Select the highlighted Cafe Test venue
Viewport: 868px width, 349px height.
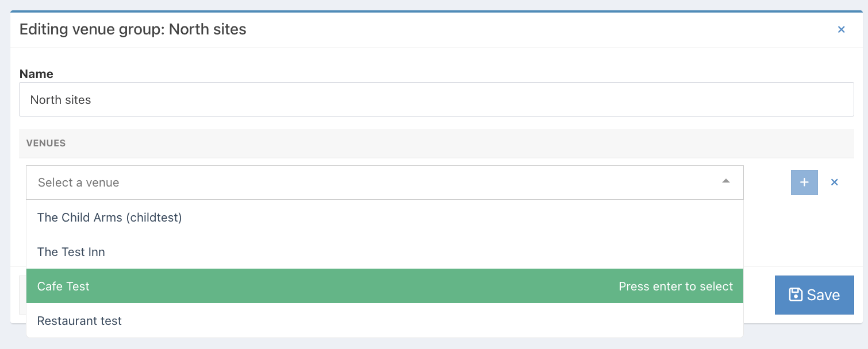(385, 286)
